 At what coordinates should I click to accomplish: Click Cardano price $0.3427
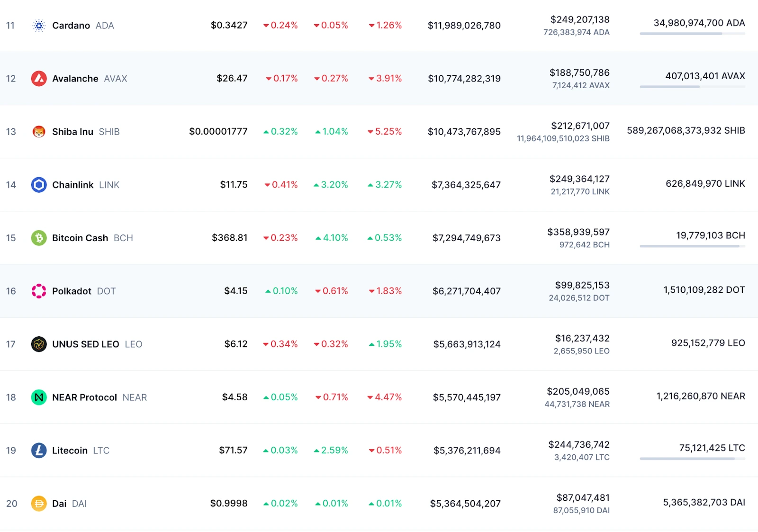[x=229, y=25]
